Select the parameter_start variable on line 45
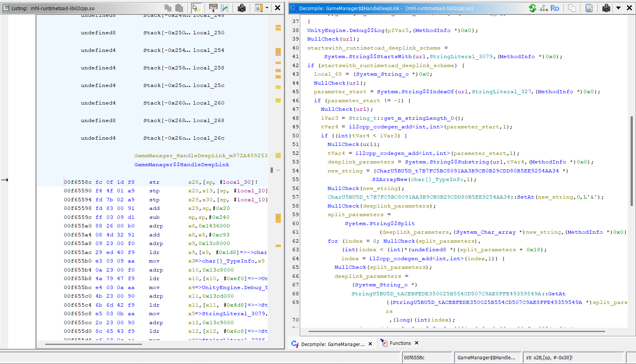The width and height of the screenshot is (636, 364). click(x=340, y=92)
